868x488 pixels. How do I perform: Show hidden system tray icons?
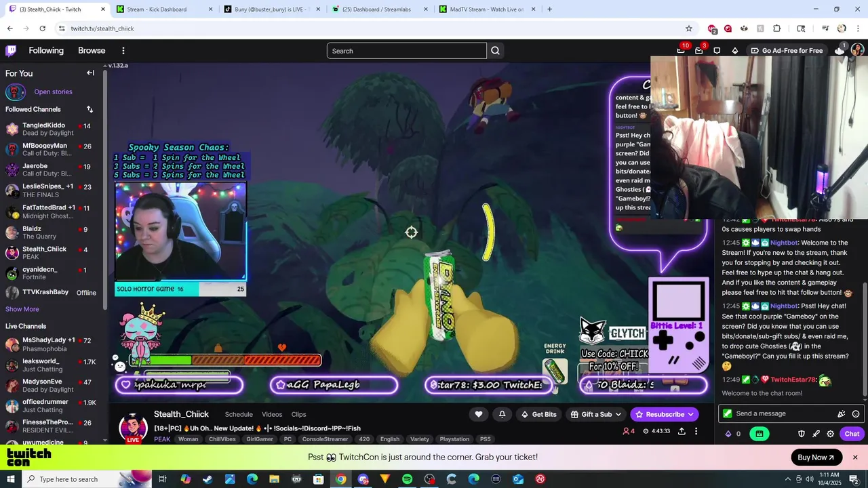[788, 479]
